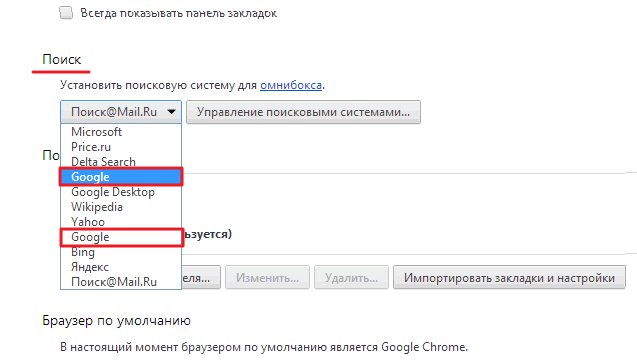Click 'Установить поисковую систему для' text
The height and width of the screenshot is (360, 637).
pyautogui.click(x=158, y=85)
